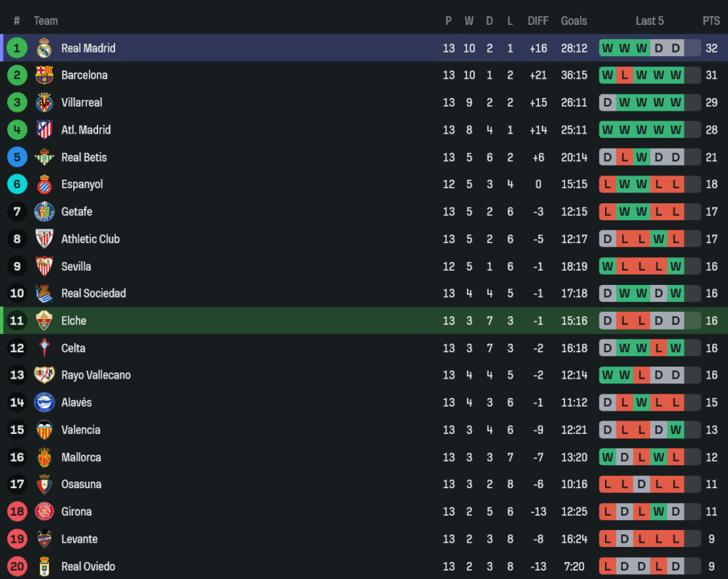Click the Goals column header

pyautogui.click(x=574, y=21)
